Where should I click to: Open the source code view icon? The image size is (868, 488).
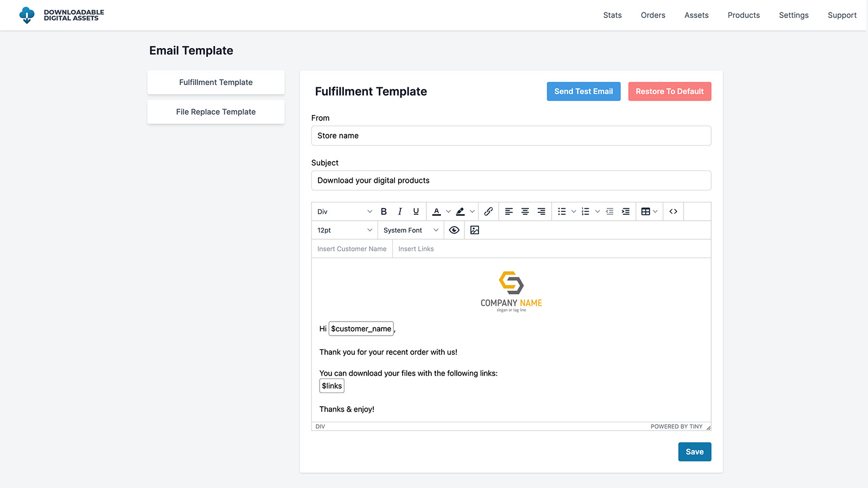click(673, 211)
